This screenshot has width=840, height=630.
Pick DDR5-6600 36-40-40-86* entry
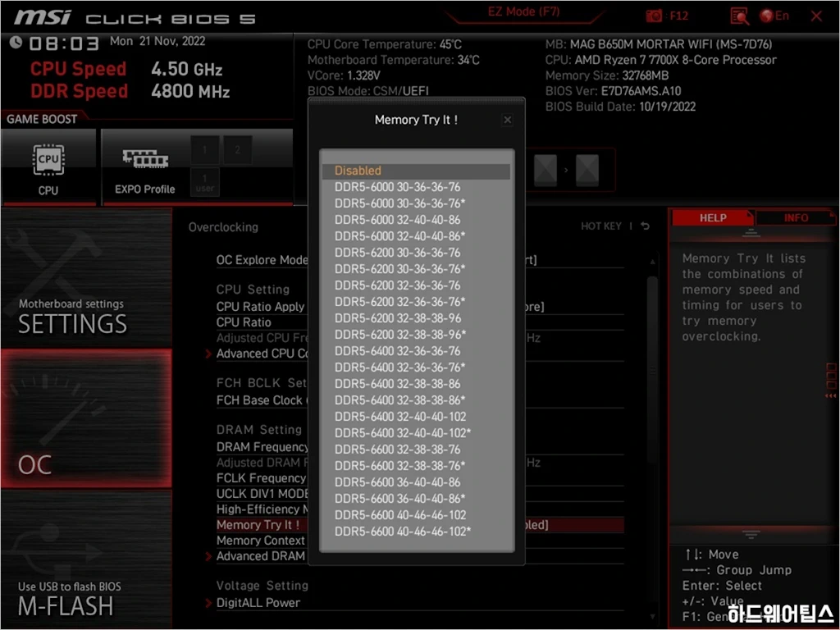click(416, 499)
